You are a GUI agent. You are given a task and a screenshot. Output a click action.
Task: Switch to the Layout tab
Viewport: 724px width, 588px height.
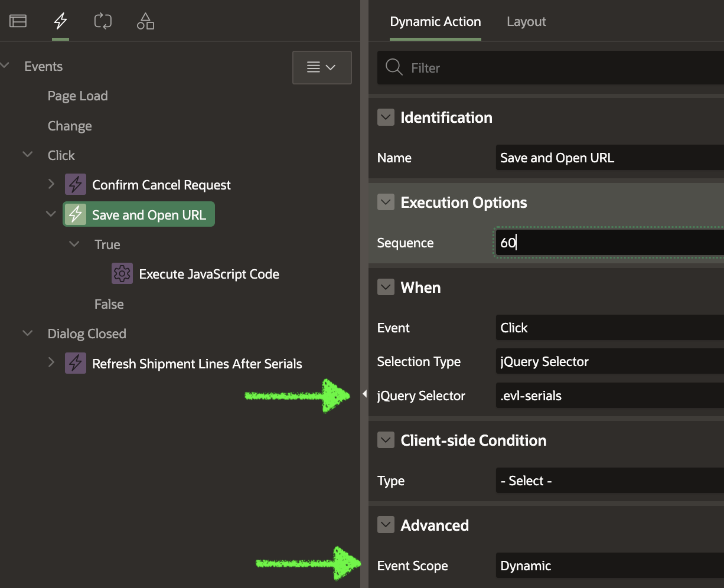tap(526, 22)
